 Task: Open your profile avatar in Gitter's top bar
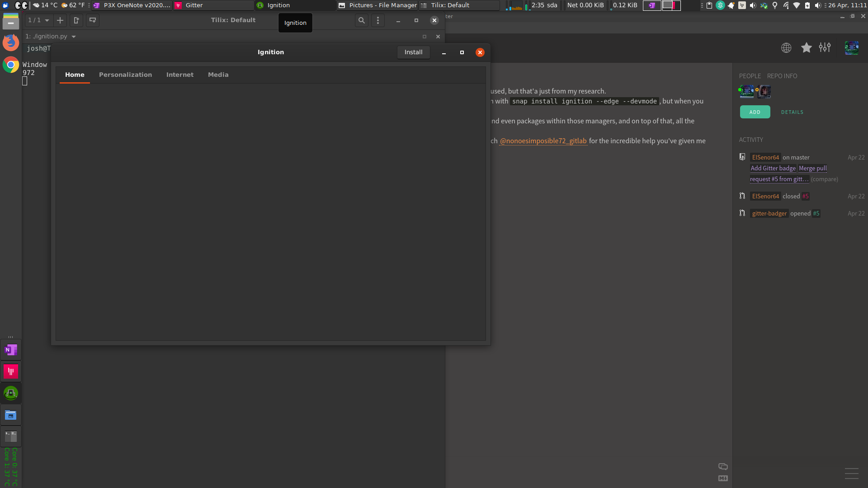pos(851,47)
